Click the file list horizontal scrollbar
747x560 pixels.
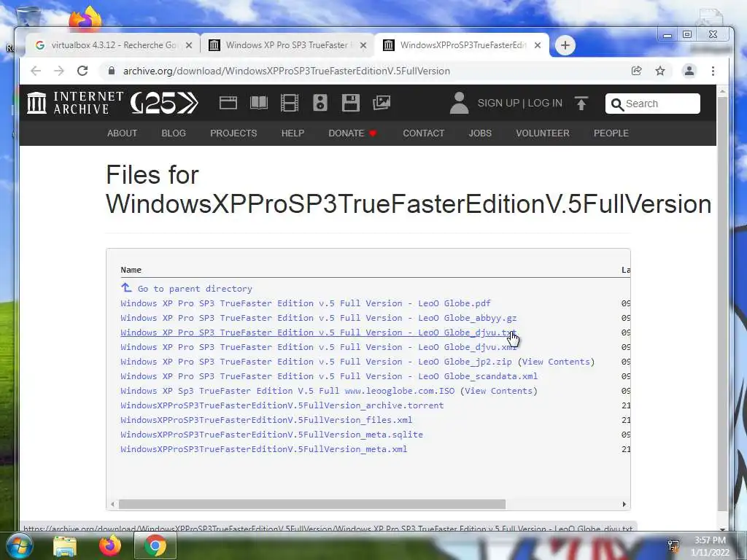tap(312, 505)
